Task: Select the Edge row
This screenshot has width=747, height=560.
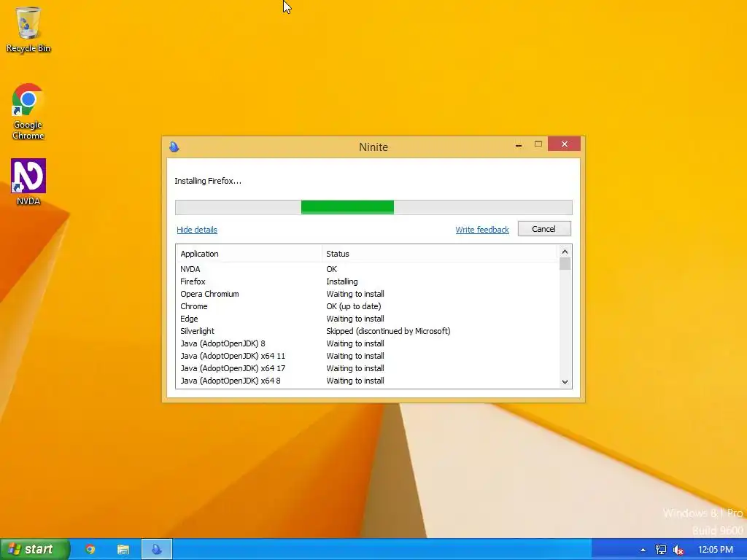Action: click(367, 319)
